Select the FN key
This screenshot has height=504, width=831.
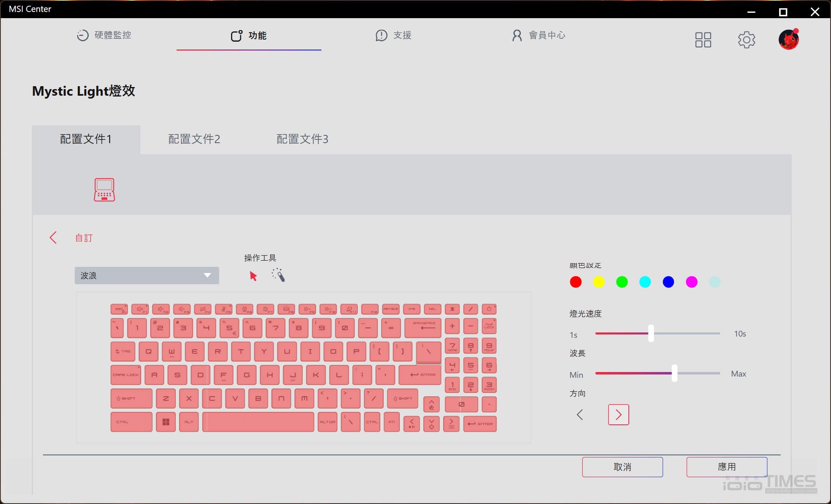392,422
